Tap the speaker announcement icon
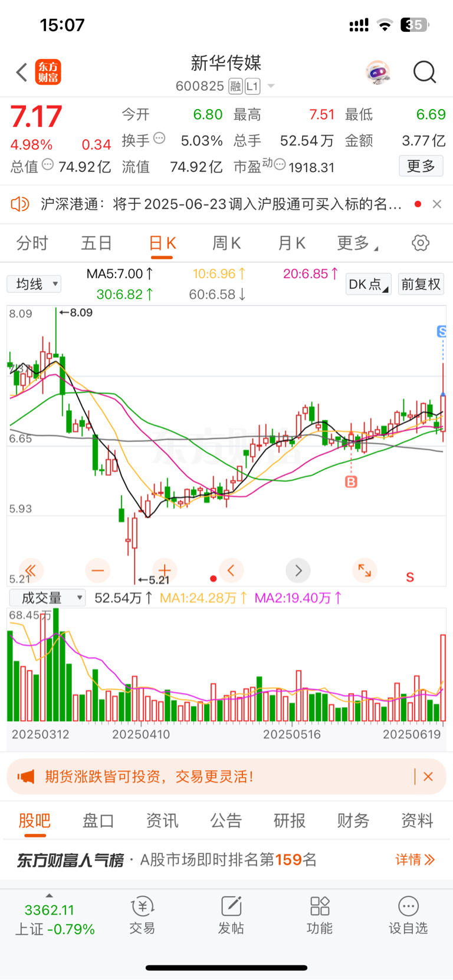453x980 pixels. point(20,204)
